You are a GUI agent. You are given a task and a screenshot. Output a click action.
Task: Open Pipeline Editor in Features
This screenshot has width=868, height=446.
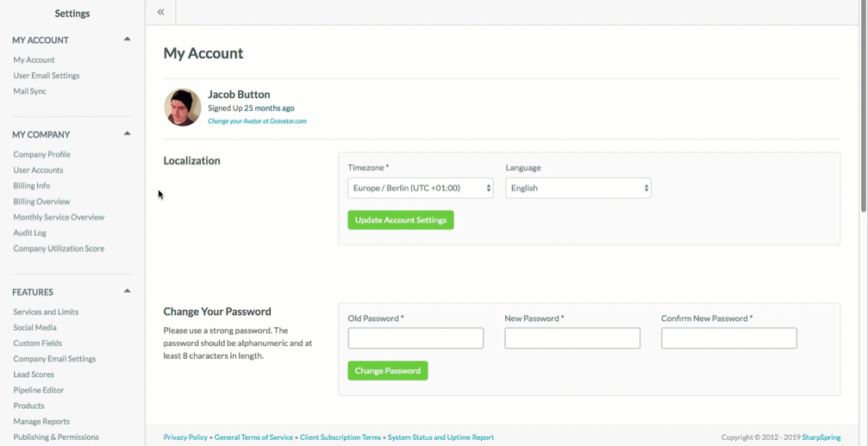pos(39,390)
